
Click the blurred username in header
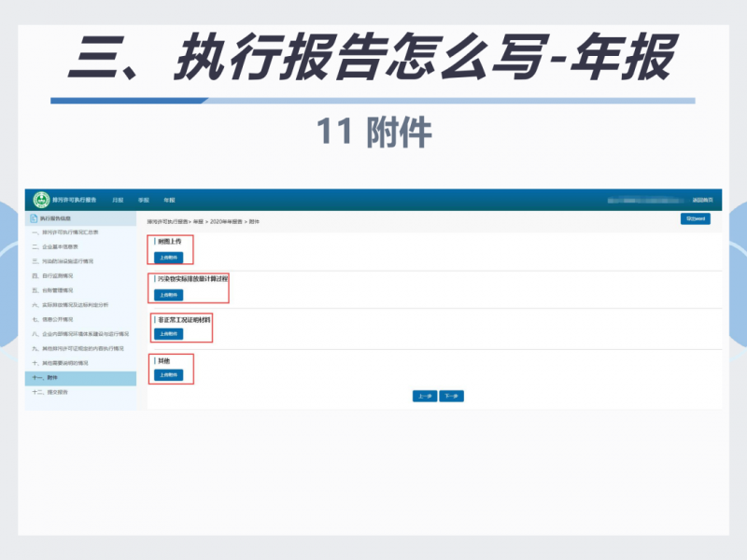tap(645, 201)
